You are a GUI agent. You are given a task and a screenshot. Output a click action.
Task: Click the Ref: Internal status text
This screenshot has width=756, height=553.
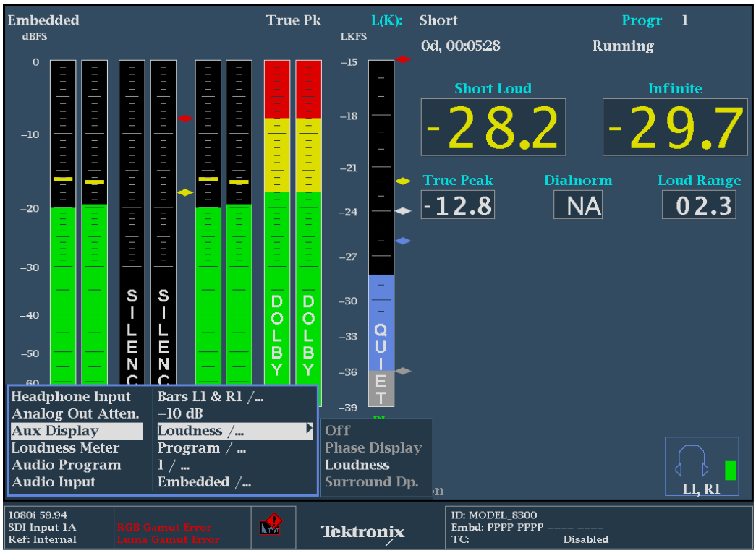[43, 539]
